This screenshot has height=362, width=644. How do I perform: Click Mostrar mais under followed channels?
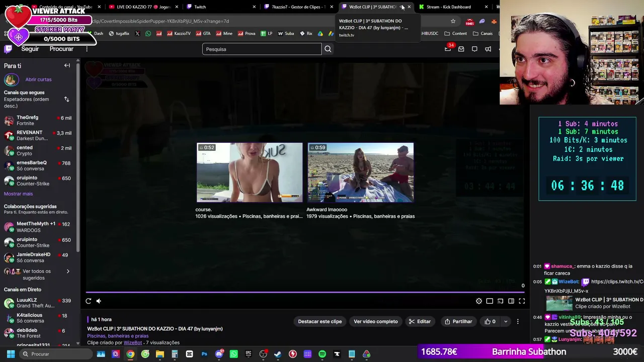click(19, 194)
